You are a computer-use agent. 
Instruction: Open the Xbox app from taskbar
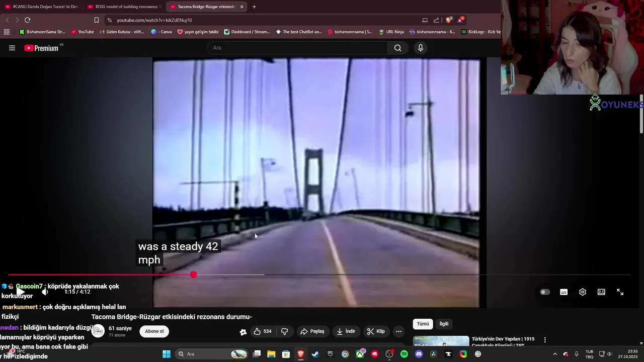click(360, 354)
